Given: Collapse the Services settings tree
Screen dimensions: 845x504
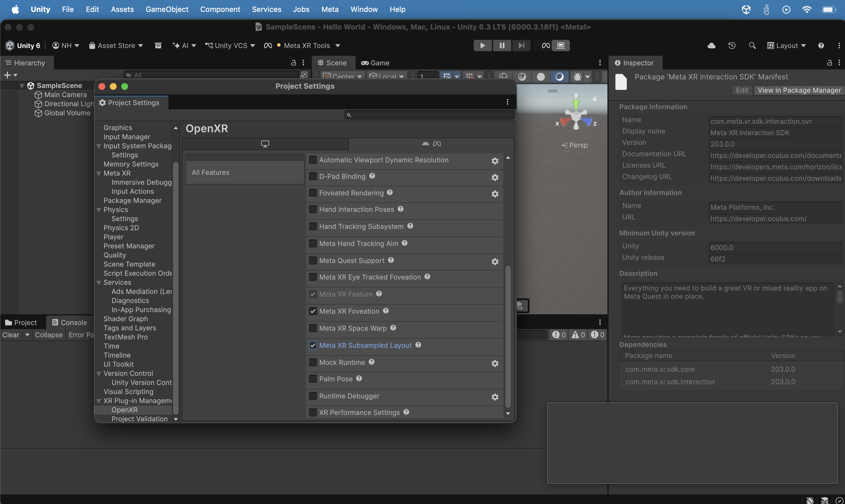Looking at the screenshot, I should (99, 282).
